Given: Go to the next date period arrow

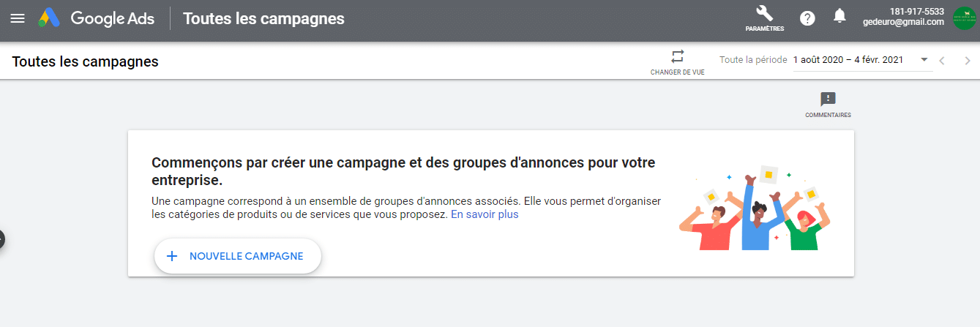Looking at the screenshot, I should pyautogui.click(x=968, y=61).
